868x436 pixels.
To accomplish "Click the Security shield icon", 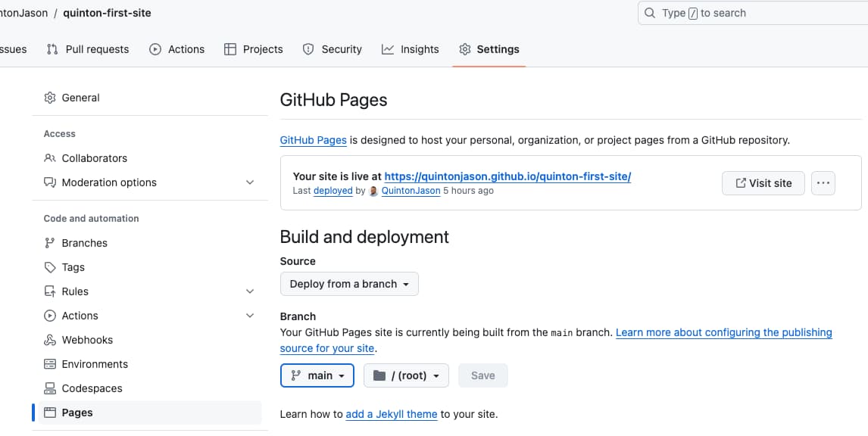I will pos(308,49).
